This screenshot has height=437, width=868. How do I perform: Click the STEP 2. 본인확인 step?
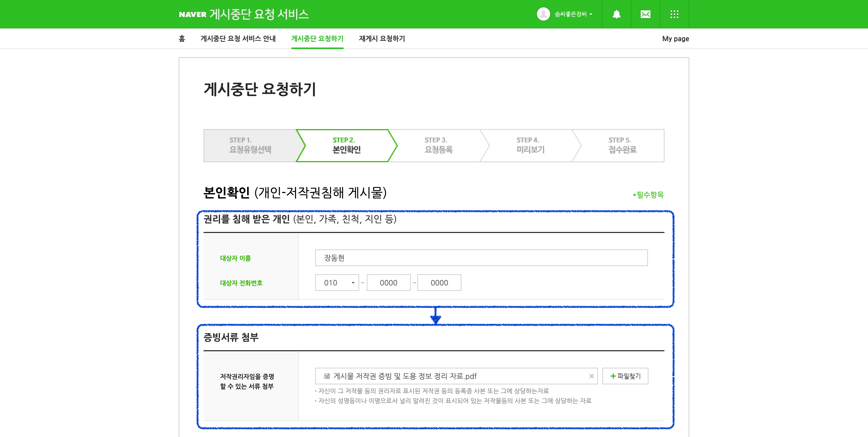[346, 145]
